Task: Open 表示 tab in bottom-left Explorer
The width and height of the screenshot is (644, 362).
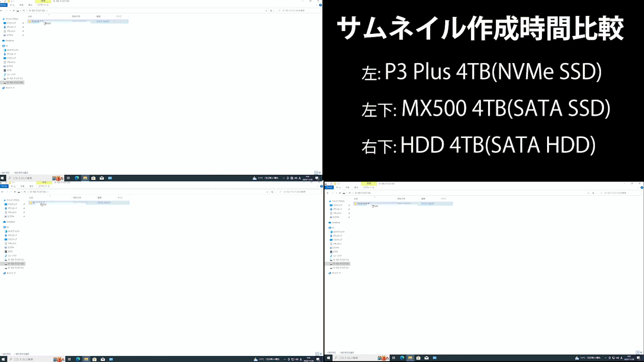Action: click(32, 186)
